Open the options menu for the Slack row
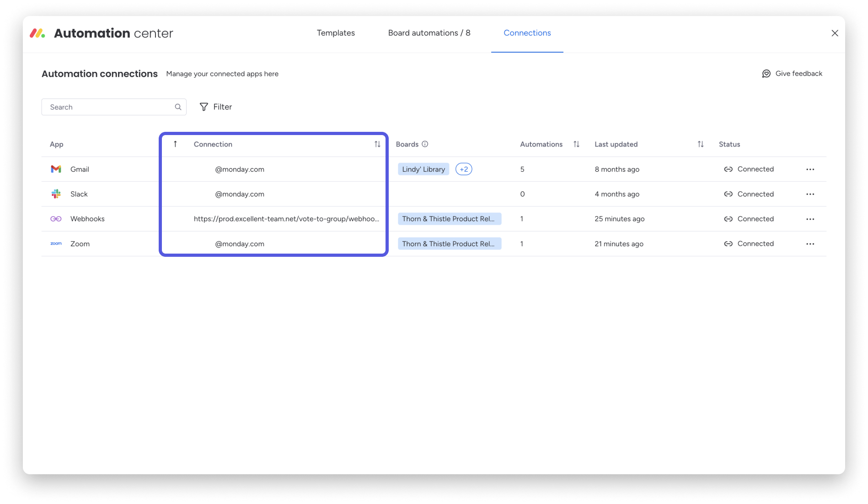Screen dimensions: 868x504 click(810, 194)
